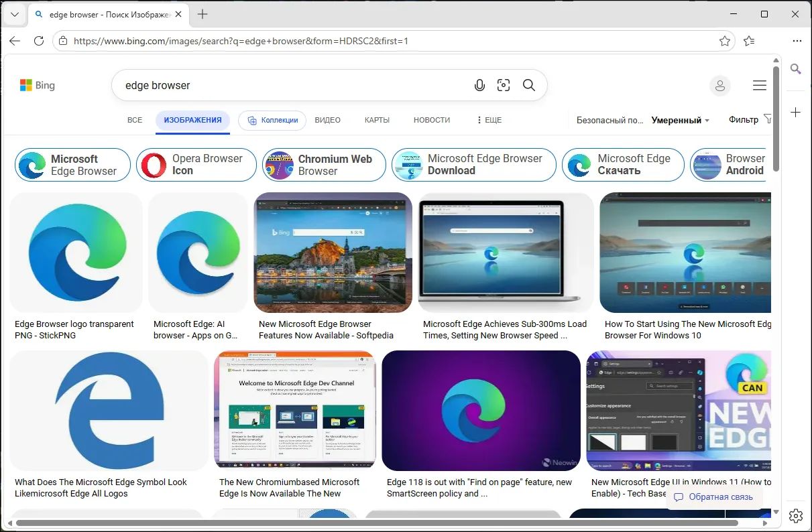Screen dimensions: 812x532
Task: Open sidebar search icon
Action: tap(796, 68)
